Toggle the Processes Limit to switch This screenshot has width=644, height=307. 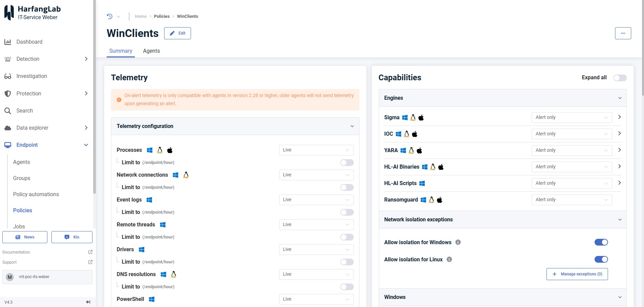click(347, 163)
